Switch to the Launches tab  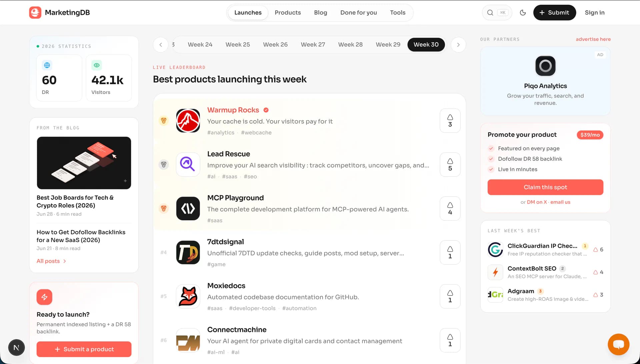248,13
